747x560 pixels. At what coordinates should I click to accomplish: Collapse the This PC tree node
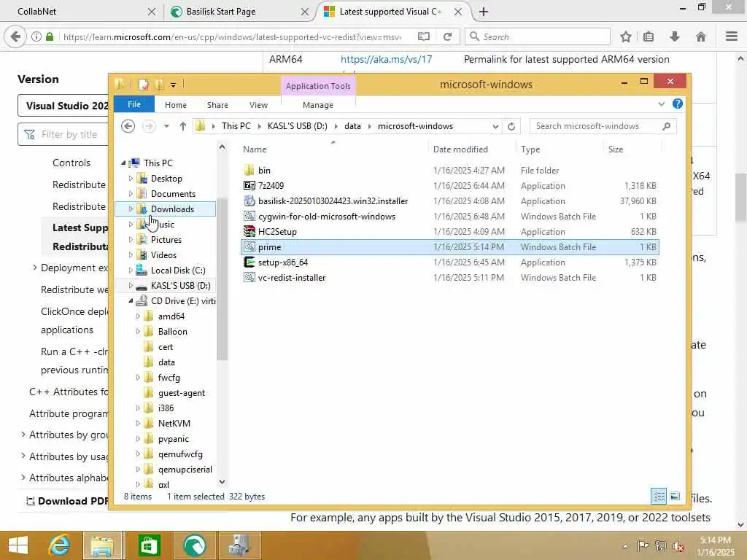point(123,163)
